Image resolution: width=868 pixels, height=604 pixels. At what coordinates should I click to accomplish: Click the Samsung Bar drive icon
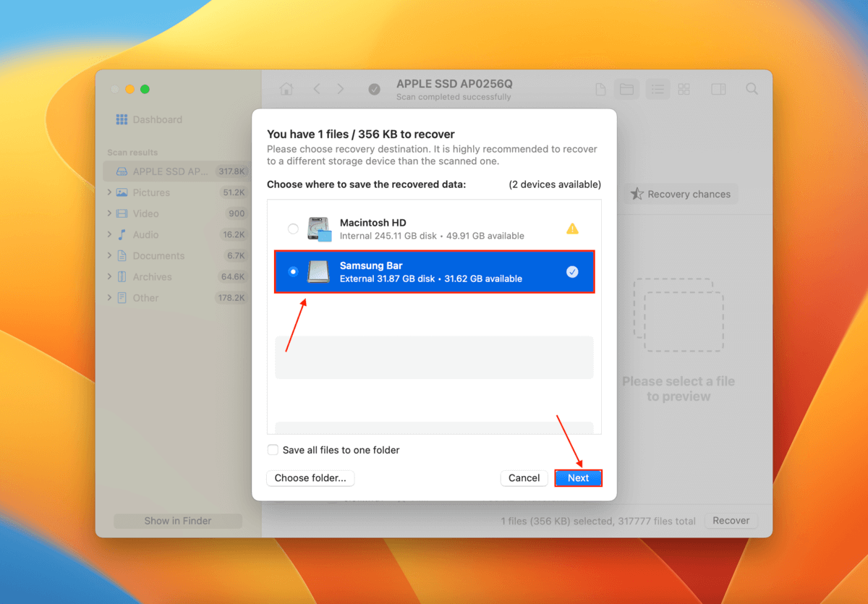[x=318, y=271]
